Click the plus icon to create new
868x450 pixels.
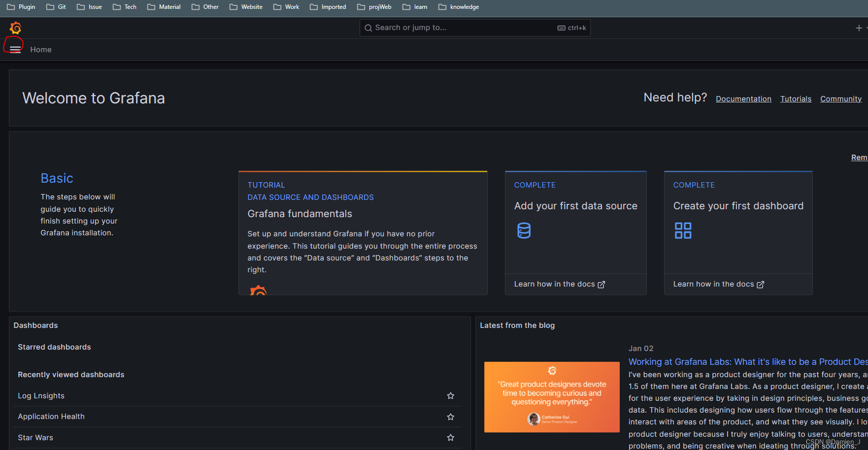[x=858, y=28]
